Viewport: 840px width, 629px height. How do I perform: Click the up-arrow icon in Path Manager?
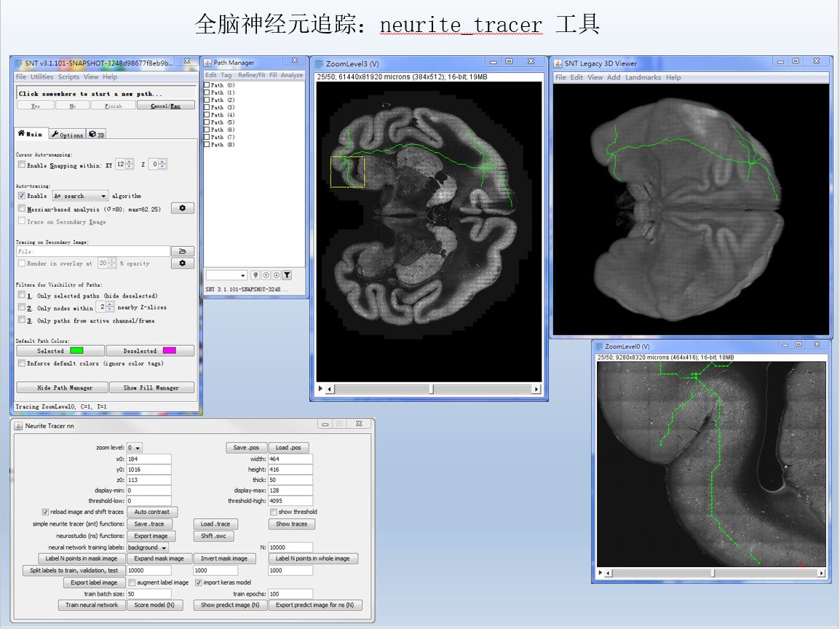point(266,275)
